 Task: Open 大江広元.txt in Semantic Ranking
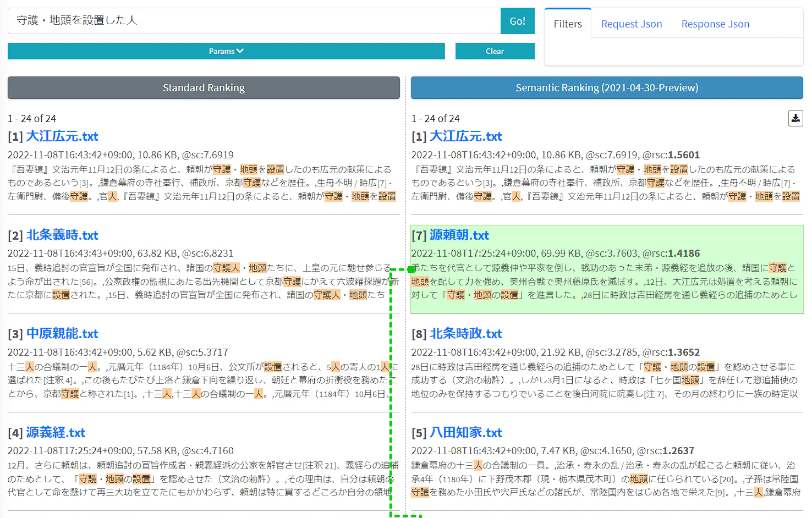tap(466, 136)
